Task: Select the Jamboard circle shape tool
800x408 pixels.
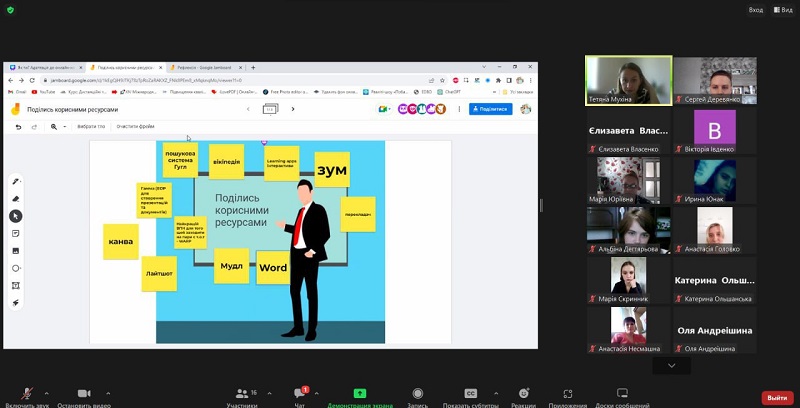Action: tap(16, 268)
